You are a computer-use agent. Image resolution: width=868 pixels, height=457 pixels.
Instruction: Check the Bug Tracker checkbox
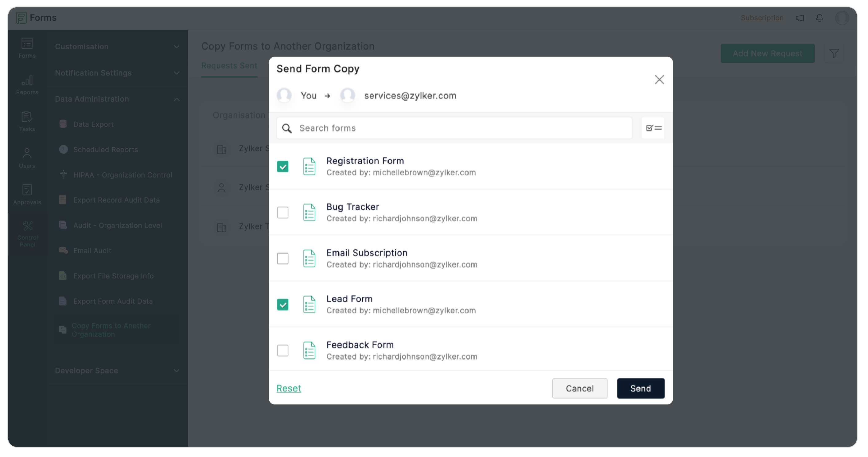point(282,213)
